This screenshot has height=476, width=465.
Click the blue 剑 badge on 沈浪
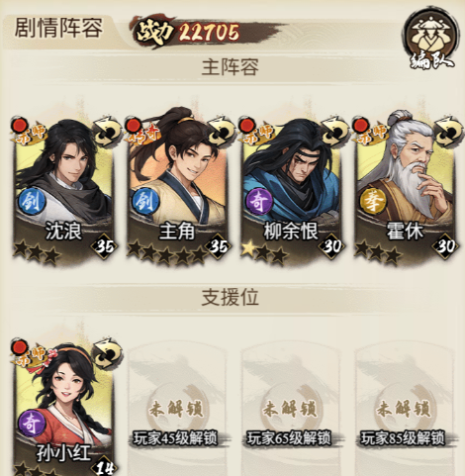[x=32, y=201]
